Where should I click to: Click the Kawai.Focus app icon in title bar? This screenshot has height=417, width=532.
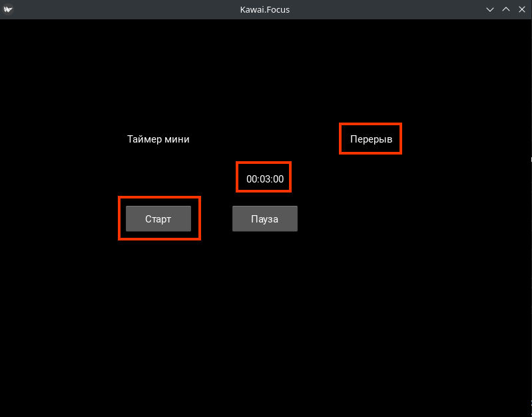[8, 9]
